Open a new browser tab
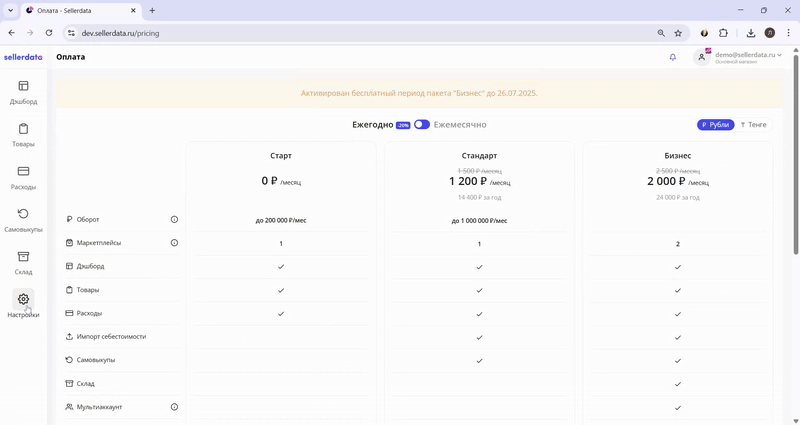 coord(152,10)
